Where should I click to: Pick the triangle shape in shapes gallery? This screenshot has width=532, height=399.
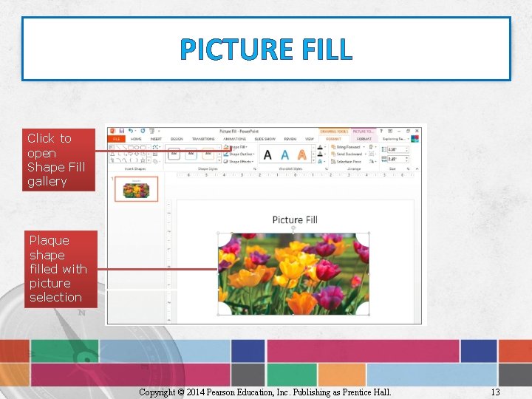point(112,154)
